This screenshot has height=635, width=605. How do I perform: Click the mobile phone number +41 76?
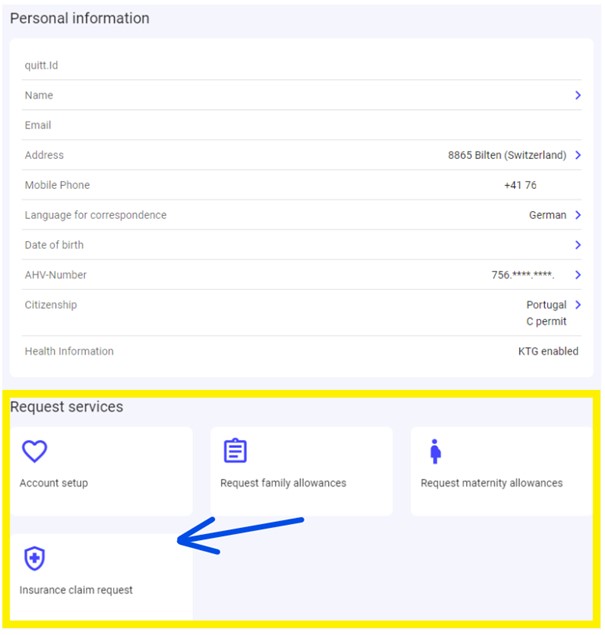tap(520, 185)
